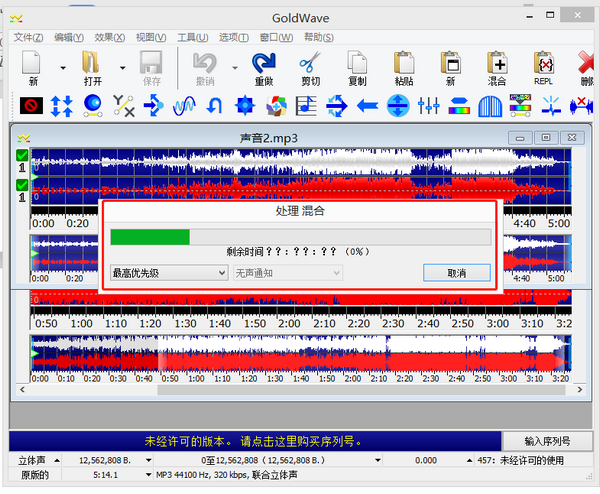Click the REPL replace icon
The image size is (600, 494).
(544, 63)
